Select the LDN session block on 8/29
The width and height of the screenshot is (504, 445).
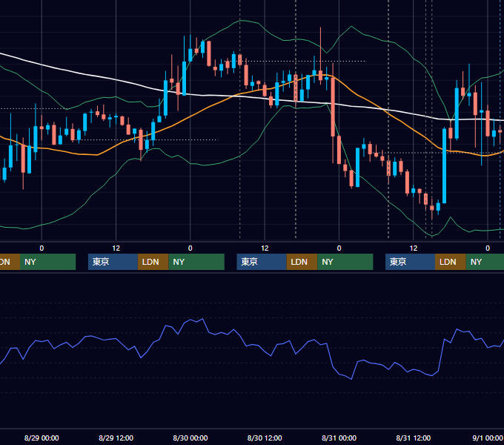click(153, 262)
